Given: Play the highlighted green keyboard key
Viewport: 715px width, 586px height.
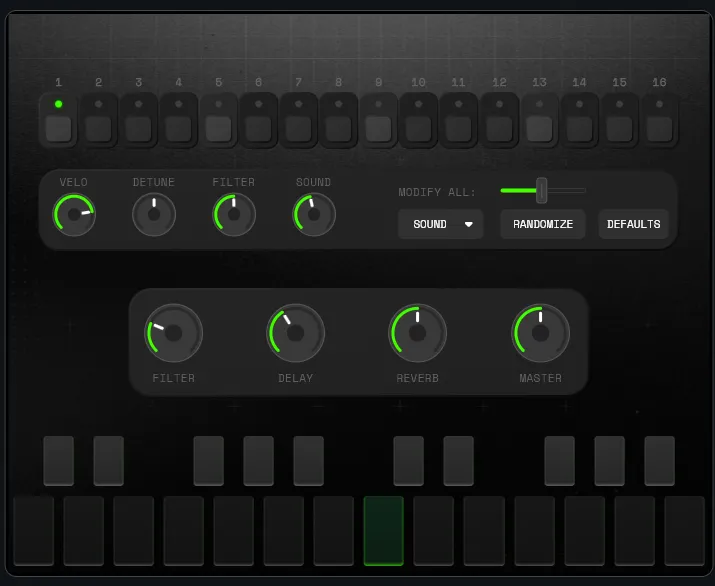Looking at the screenshot, I should pyautogui.click(x=383, y=531).
